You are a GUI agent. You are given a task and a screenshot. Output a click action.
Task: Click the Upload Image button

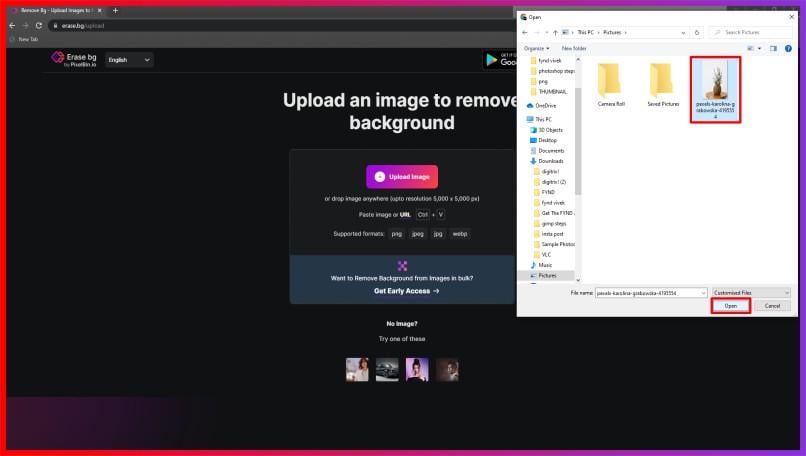point(402,176)
